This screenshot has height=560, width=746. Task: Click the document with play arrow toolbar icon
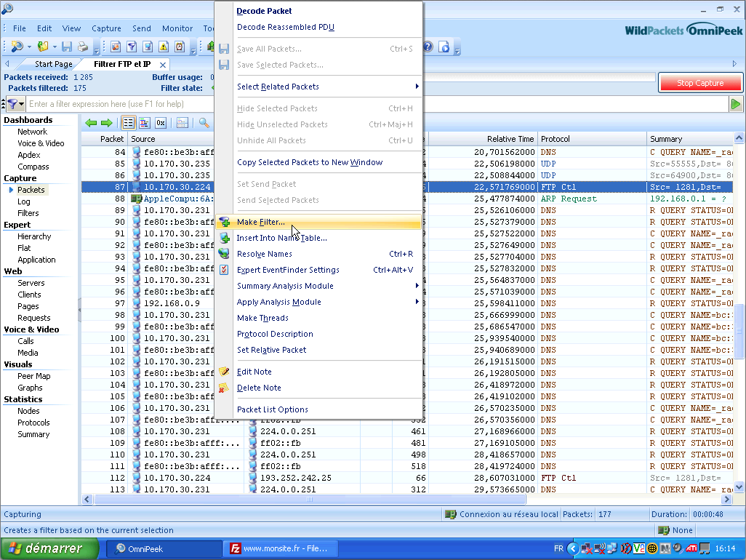444,47
